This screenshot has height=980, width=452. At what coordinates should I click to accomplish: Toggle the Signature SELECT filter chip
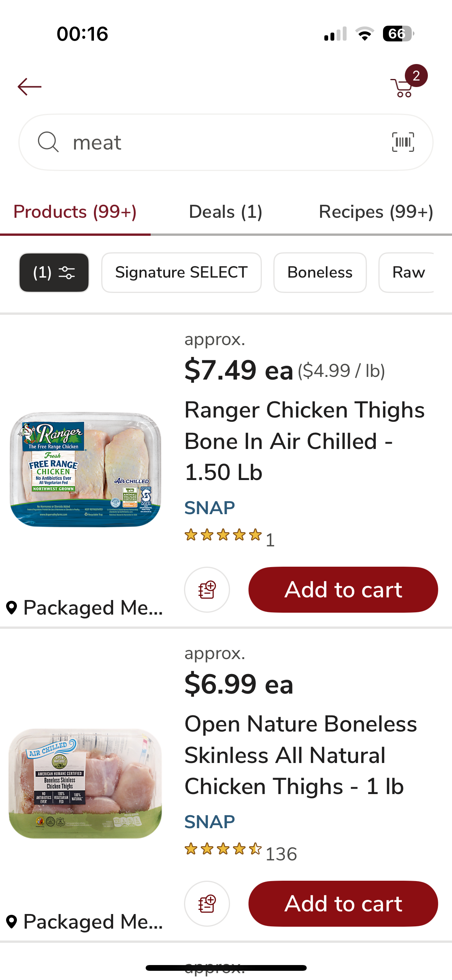pyautogui.click(x=181, y=273)
